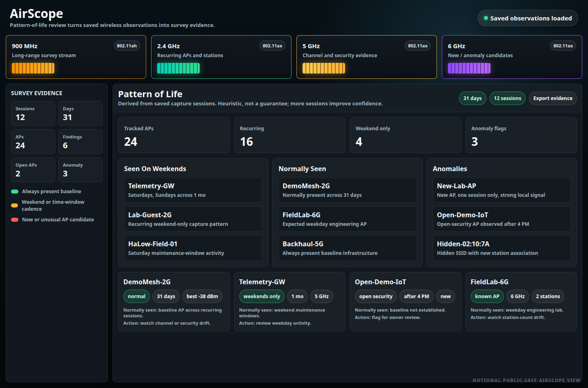The height and width of the screenshot is (388, 588).
Task: Select Telemetry-GW in Seen On Weekends list
Action: [193, 190]
